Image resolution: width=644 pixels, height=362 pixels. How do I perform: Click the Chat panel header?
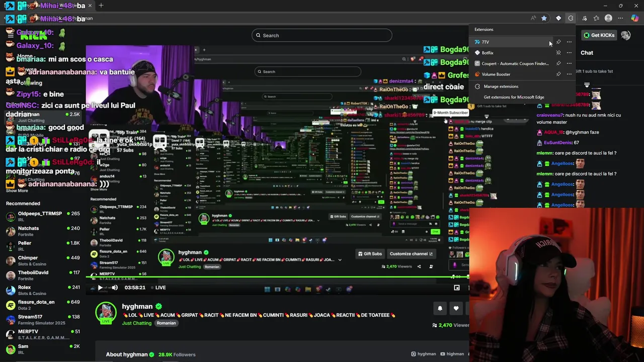[x=587, y=53]
